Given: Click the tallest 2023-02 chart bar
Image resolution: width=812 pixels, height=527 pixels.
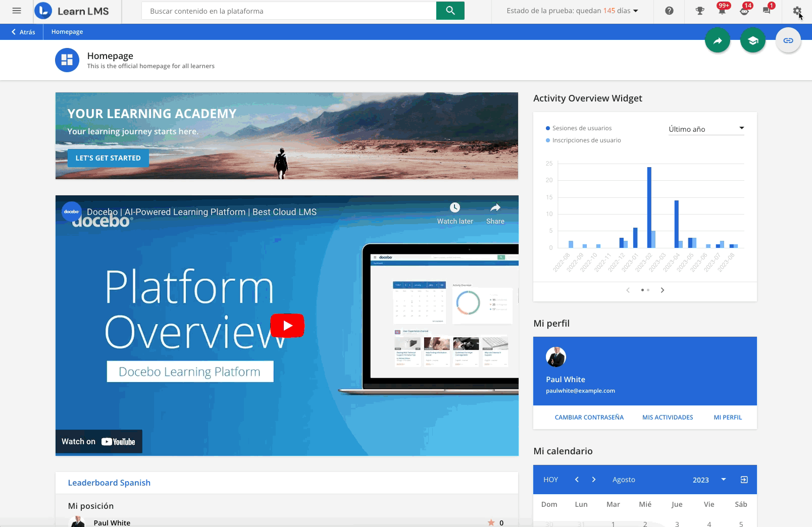Looking at the screenshot, I should coord(649,207).
